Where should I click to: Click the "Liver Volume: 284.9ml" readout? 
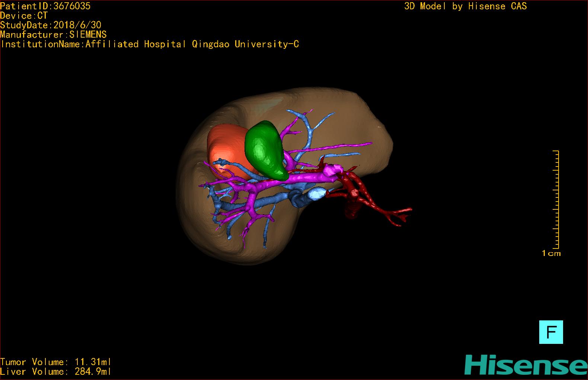click(x=55, y=371)
